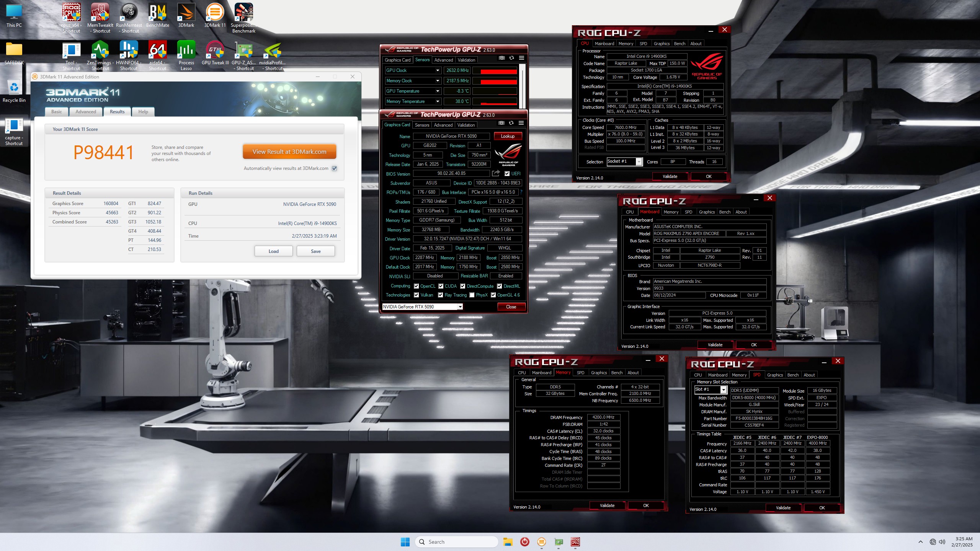Select the Graphics tab in the CPU-Z Memory window
The image size is (980, 551).
(599, 373)
